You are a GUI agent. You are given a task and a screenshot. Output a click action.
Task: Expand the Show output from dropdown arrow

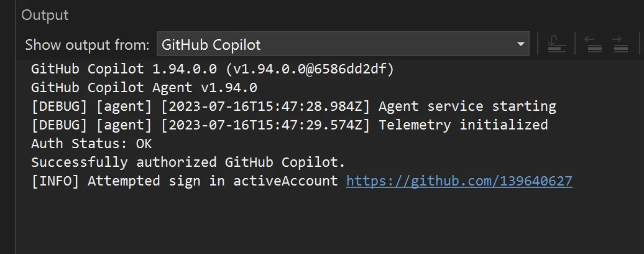521,45
